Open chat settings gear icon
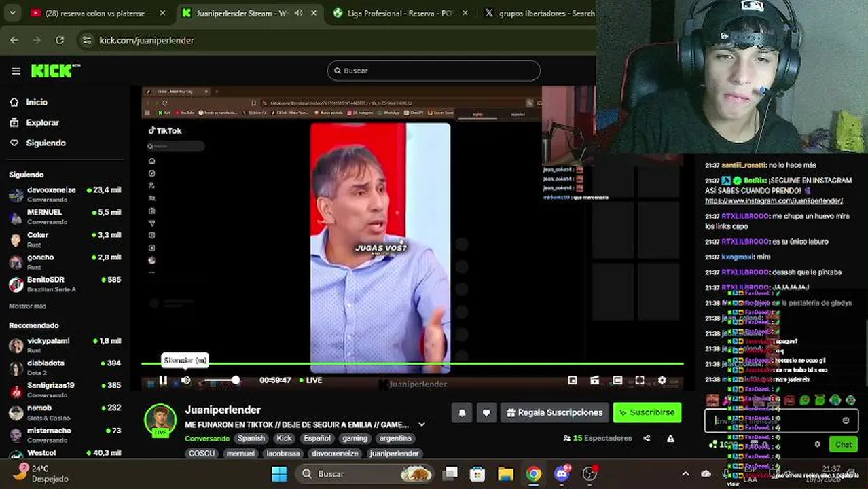The width and height of the screenshot is (868, 489). click(x=818, y=444)
